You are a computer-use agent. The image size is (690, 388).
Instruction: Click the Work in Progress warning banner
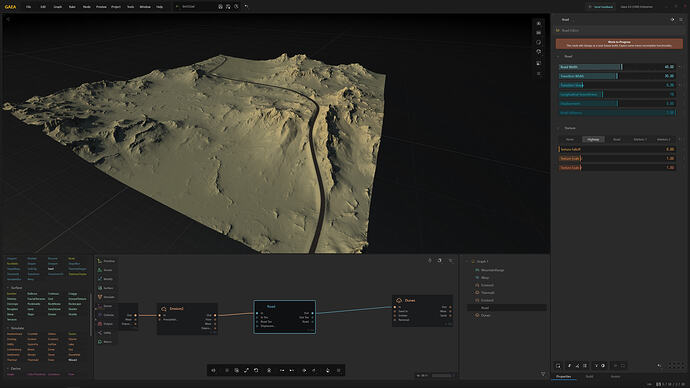coord(619,44)
